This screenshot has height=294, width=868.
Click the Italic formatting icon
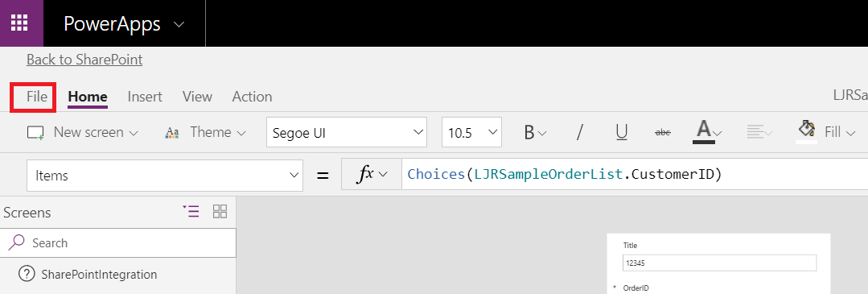click(x=579, y=133)
